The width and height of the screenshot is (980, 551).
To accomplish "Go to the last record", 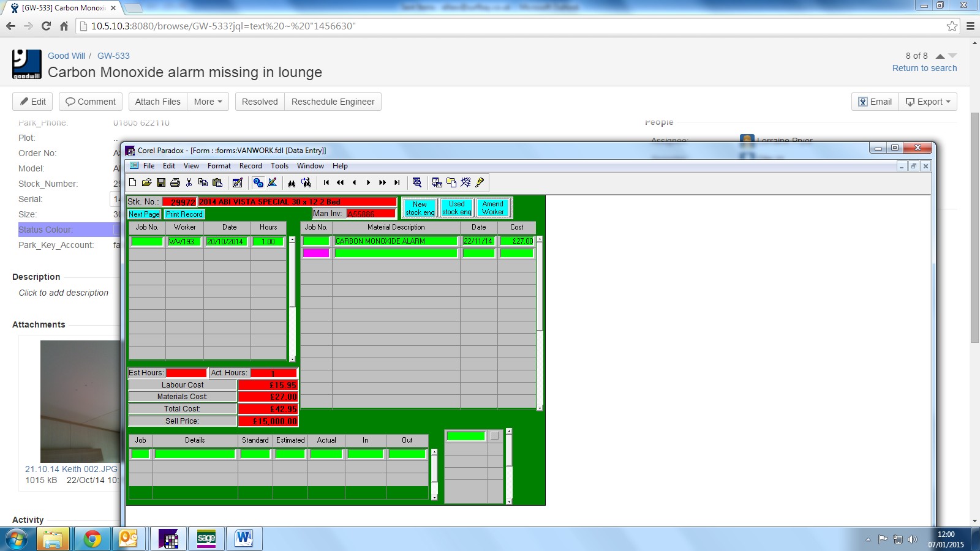I will pyautogui.click(x=397, y=182).
